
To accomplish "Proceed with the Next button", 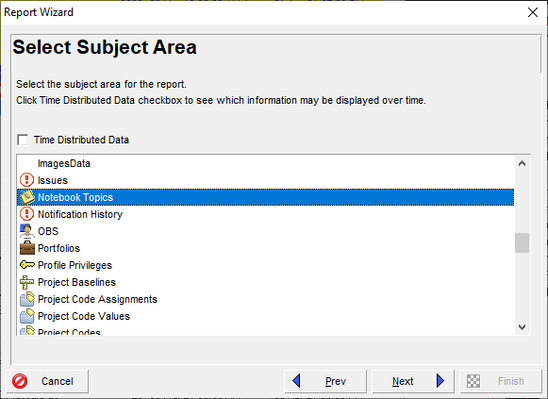I will [x=413, y=381].
